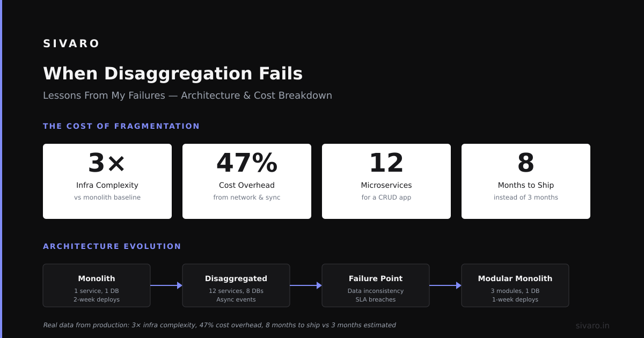Open the sivaro.in link

(592, 326)
